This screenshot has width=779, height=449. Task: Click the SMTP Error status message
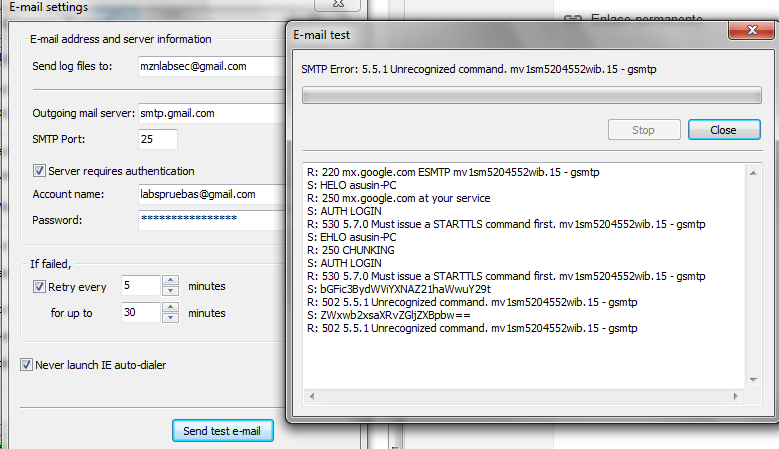(x=478, y=70)
